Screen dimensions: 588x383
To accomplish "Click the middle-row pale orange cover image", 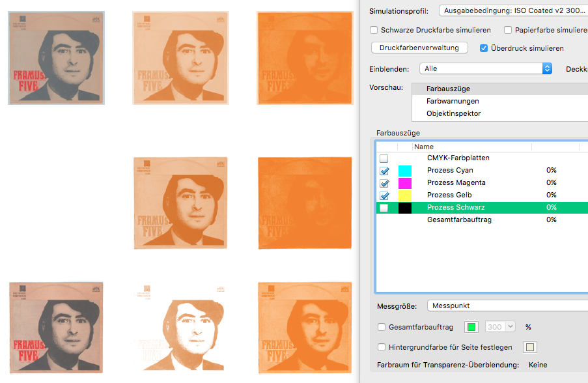I will click(x=180, y=203).
